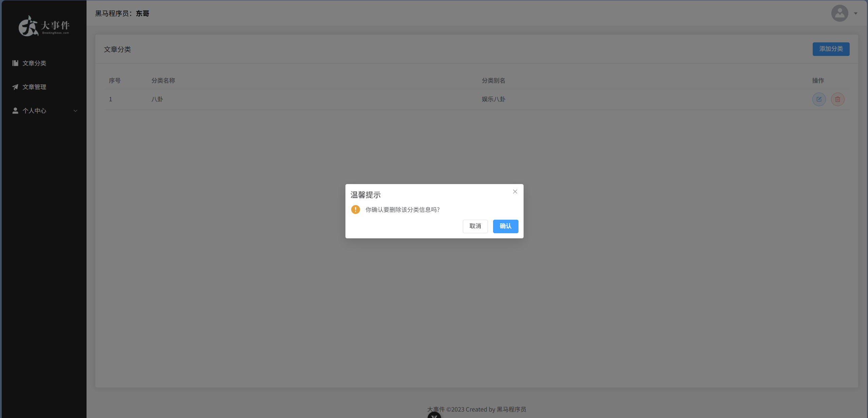Click the red trash delete icon
This screenshot has height=418, width=868.
pyautogui.click(x=837, y=99)
